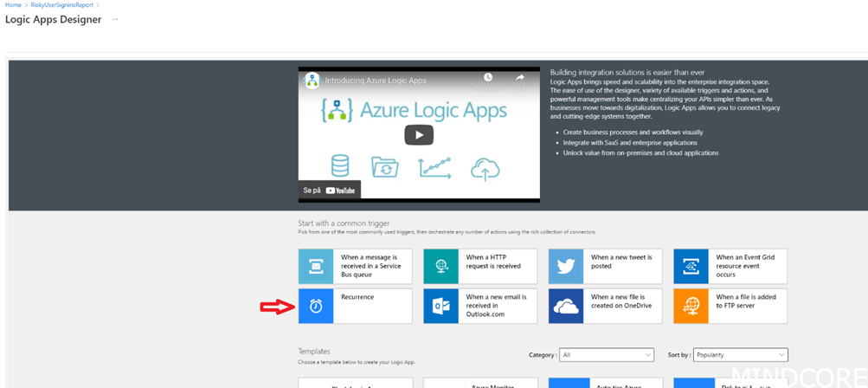Screen dimensions: 868x388
Task: Open the 'Se på YouTube' link
Action: (330, 190)
